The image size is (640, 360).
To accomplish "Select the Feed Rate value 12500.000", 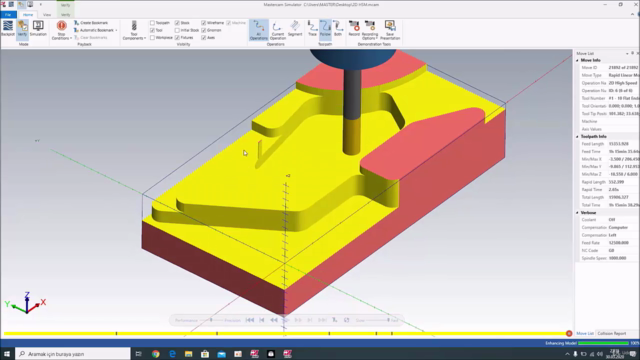I will [618, 243].
